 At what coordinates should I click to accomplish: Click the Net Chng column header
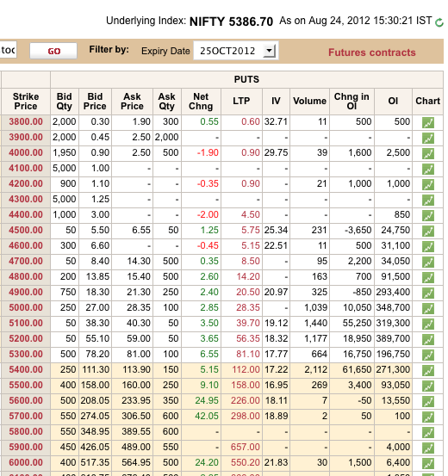(x=201, y=102)
